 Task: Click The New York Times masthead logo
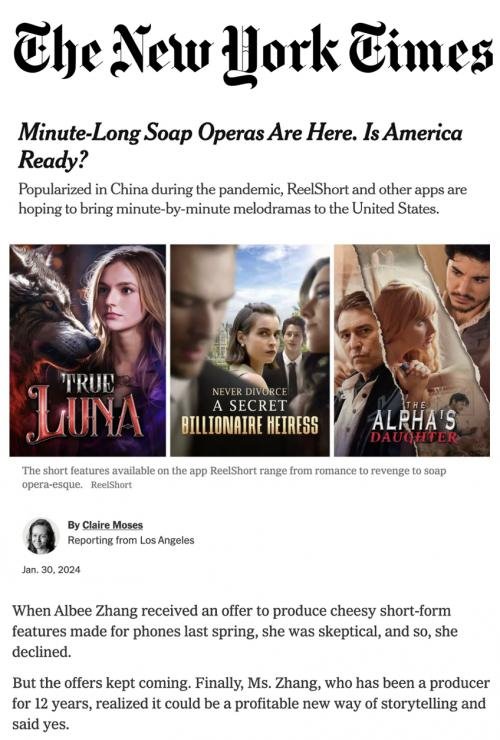tap(253, 52)
